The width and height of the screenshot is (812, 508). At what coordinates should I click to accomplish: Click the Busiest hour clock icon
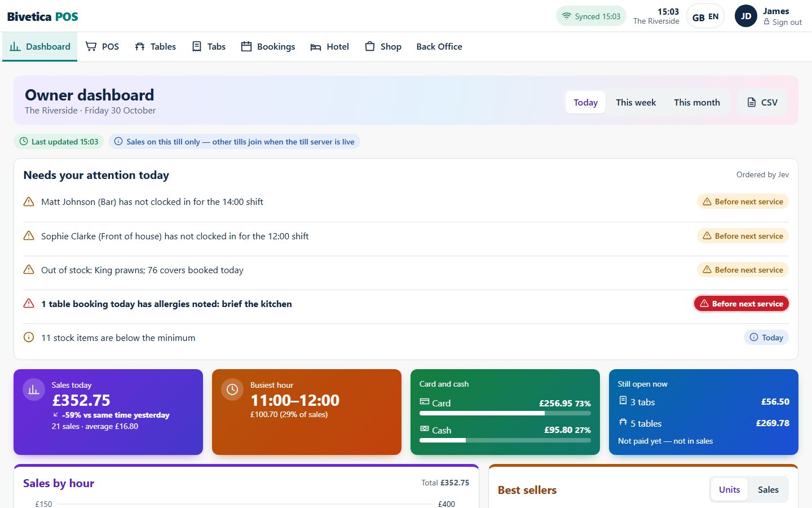[232, 389]
